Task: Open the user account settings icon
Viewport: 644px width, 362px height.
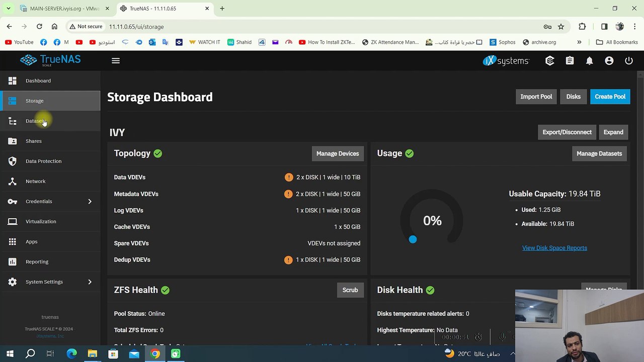Action: pos(609,60)
